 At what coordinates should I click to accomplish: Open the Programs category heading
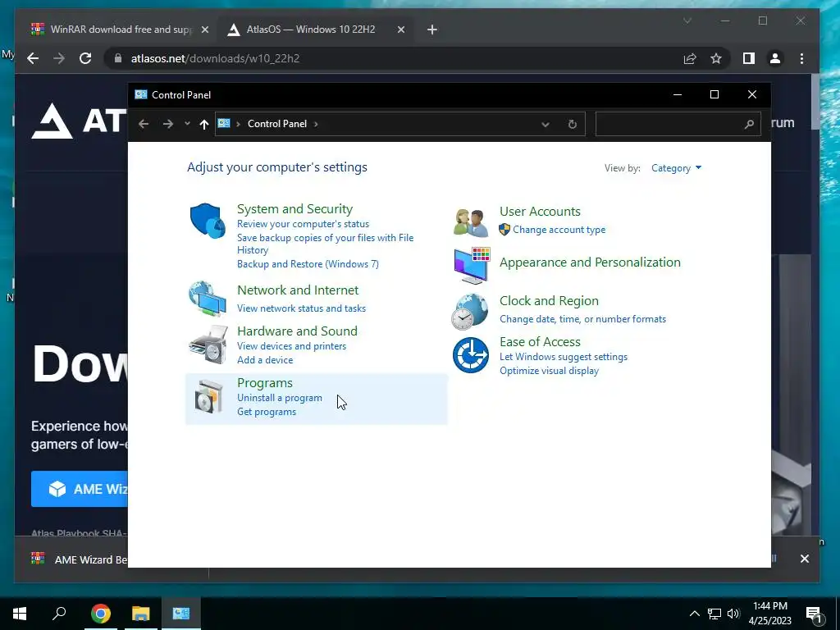[265, 383]
